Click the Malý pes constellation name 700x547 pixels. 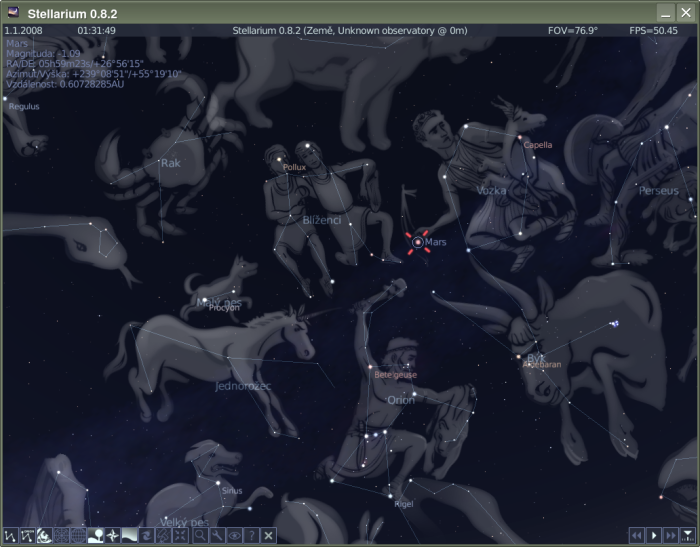coord(219,302)
